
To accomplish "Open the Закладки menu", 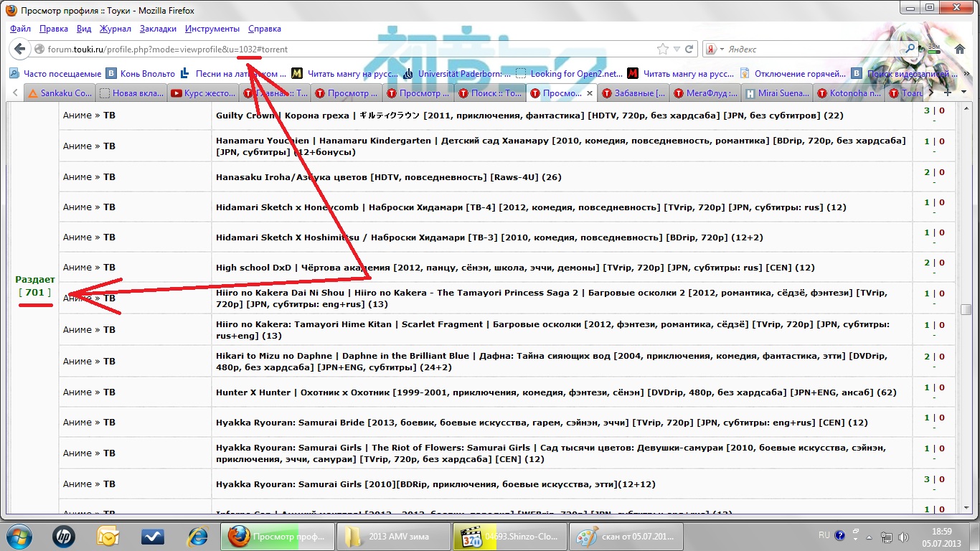I will 158,29.
